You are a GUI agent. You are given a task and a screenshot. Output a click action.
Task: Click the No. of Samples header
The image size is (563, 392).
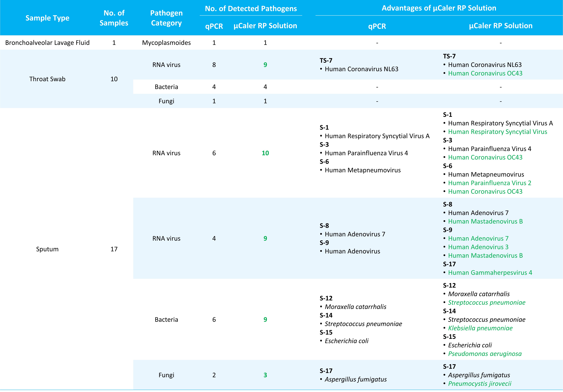pos(114,18)
